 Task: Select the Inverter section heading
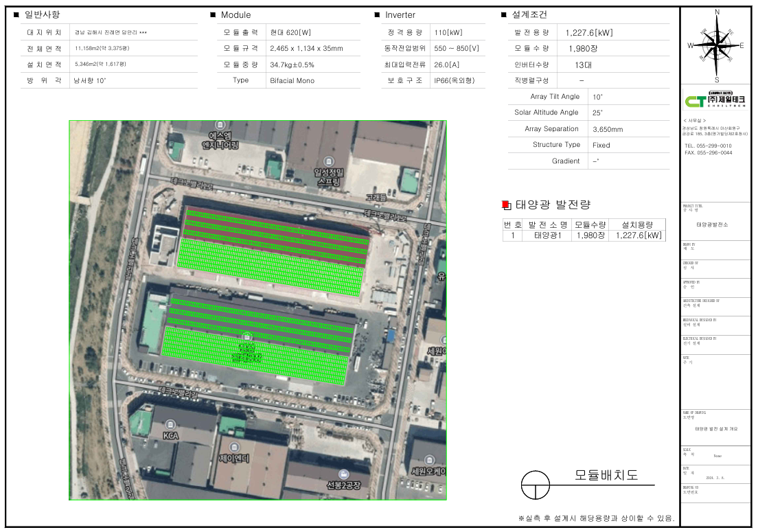tap(400, 14)
